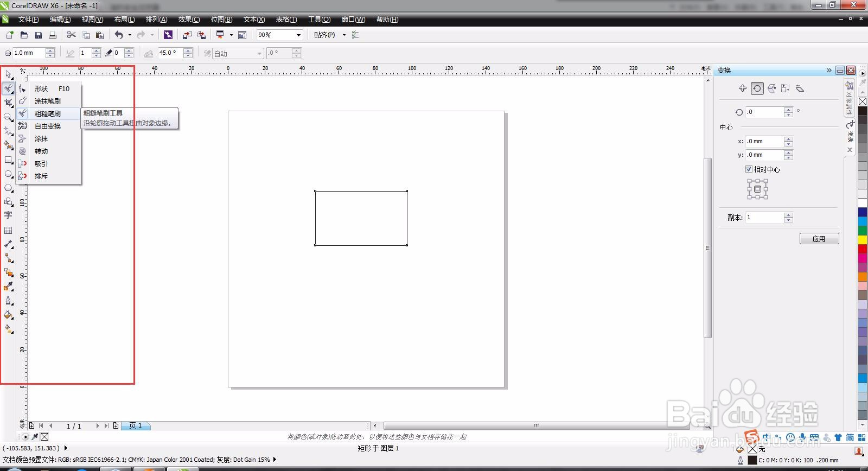Click the 副本 copies input field
This screenshot has height=471, width=868.
click(x=765, y=217)
